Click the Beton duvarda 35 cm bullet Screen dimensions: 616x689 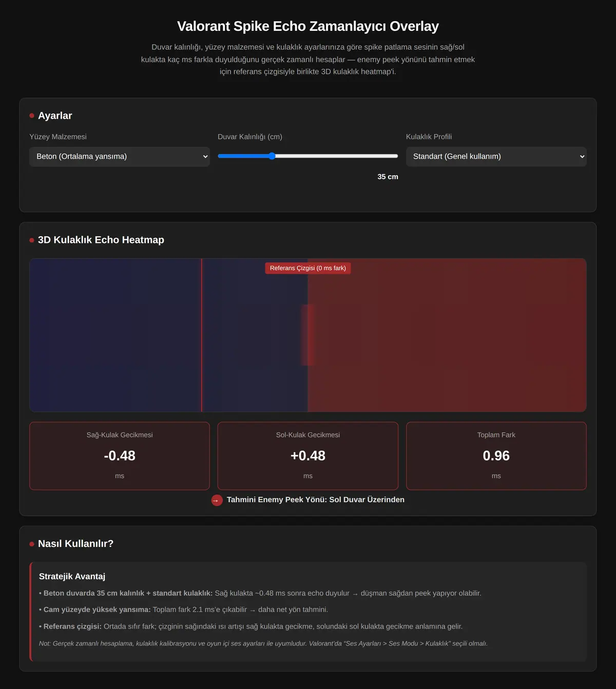(260, 593)
